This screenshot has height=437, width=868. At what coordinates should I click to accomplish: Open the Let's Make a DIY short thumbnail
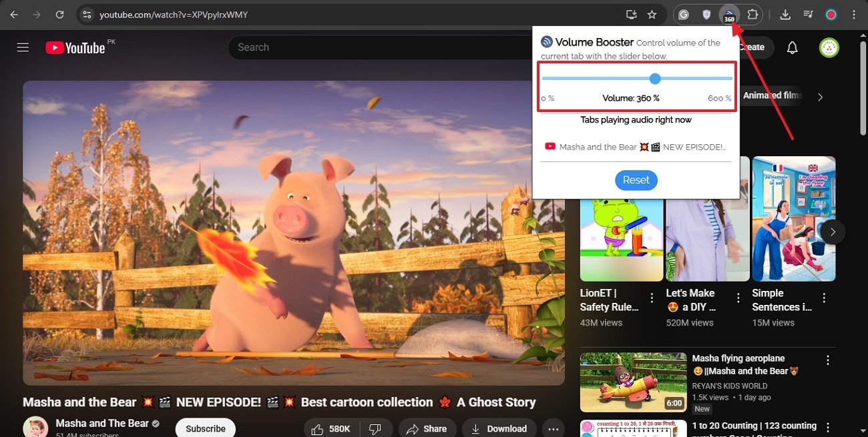pyautogui.click(x=708, y=240)
